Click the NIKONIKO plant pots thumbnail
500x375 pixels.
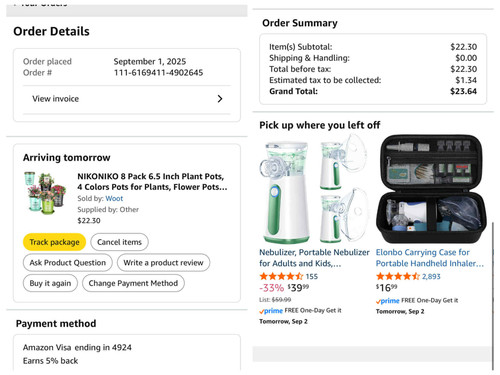pos(45,193)
